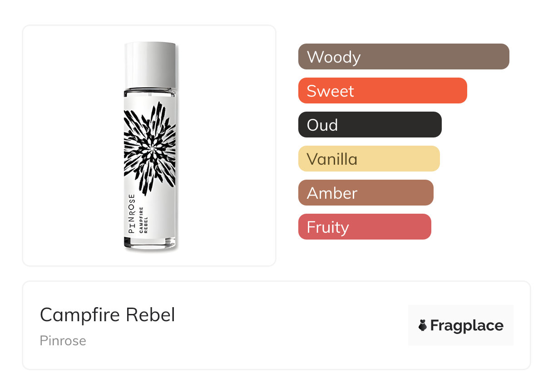Click the Fragplace bee logo icon
Viewport: 553px width, 392px height.
tap(423, 325)
